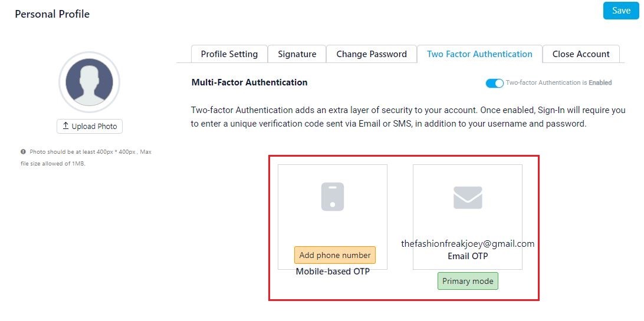Click the Primary mode badge
644x321 pixels.
(x=468, y=281)
